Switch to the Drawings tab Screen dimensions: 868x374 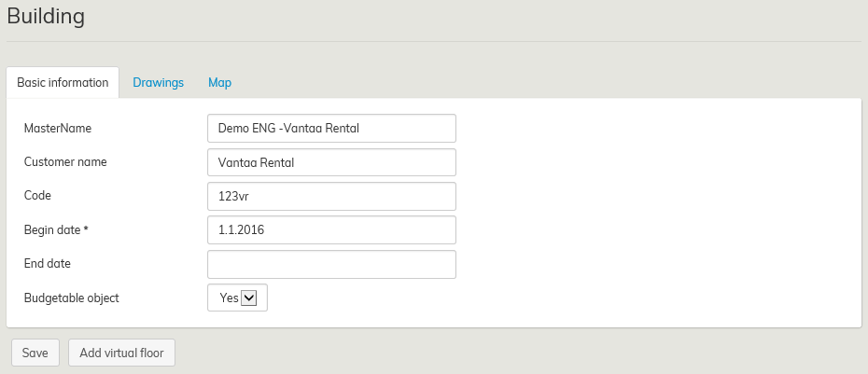(x=158, y=82)
